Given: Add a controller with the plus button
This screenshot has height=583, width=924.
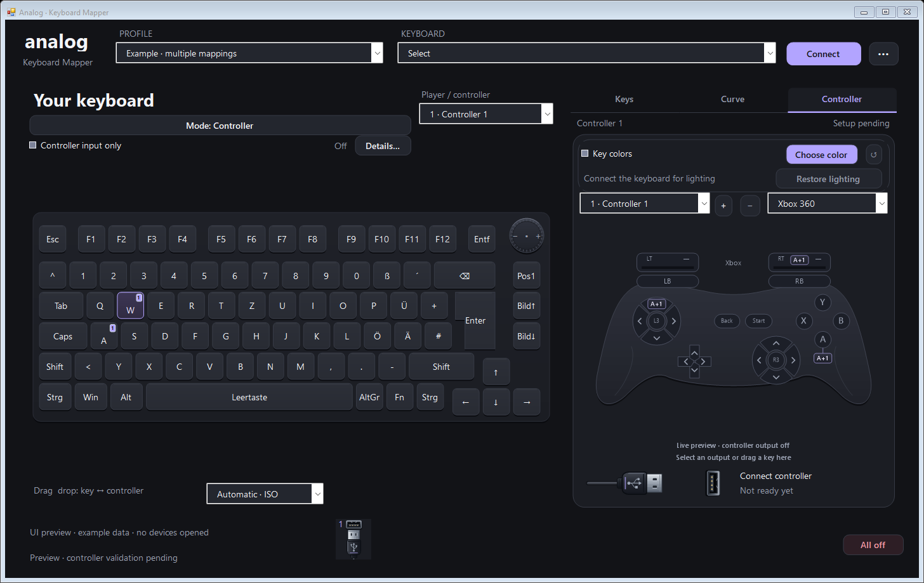Looking at the screenshot, I should (723, 206).
